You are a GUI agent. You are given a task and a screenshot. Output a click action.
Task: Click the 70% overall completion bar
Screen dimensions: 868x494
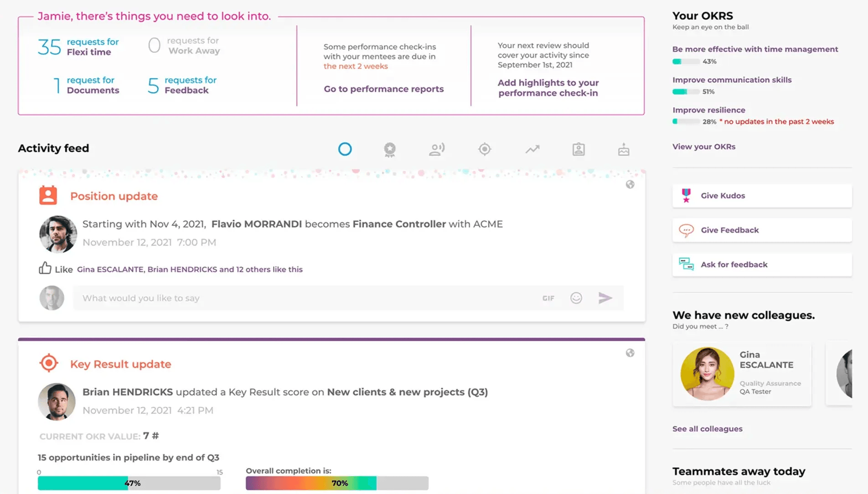336,483
